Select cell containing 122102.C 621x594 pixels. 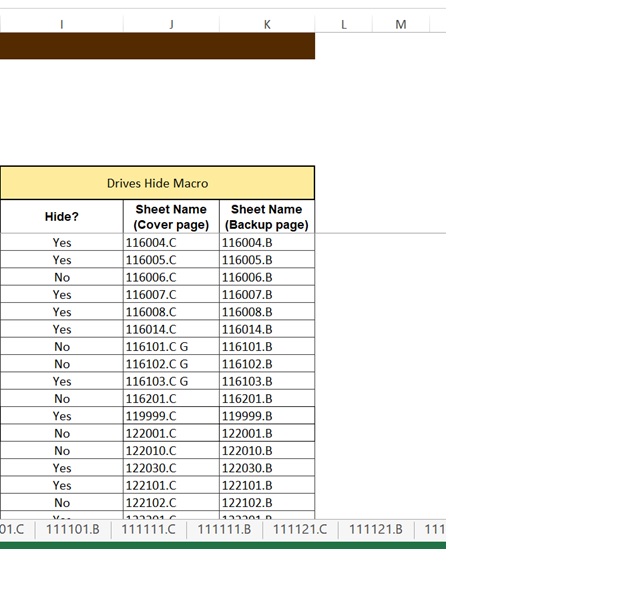[171, 503]
